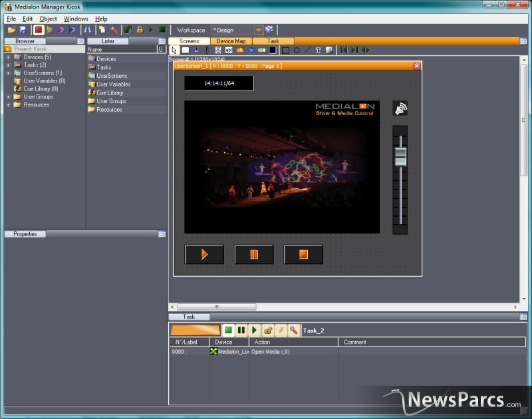Expand the Resources tree node in Browser

[x=8, y=105]
